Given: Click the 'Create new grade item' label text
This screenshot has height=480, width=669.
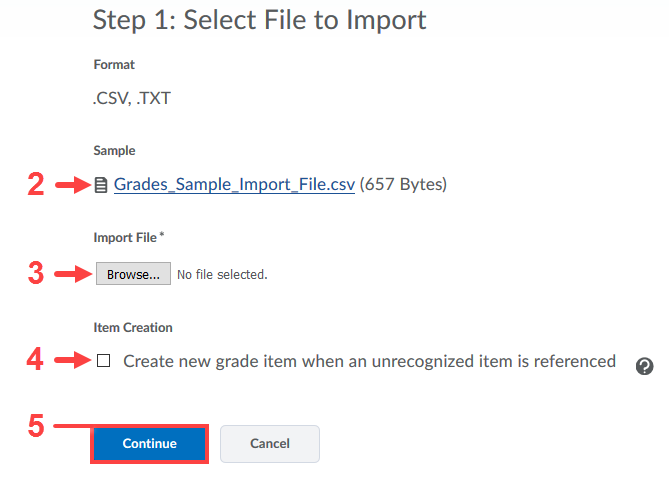Looking at the screenshot, I should [x=369, y=361].
